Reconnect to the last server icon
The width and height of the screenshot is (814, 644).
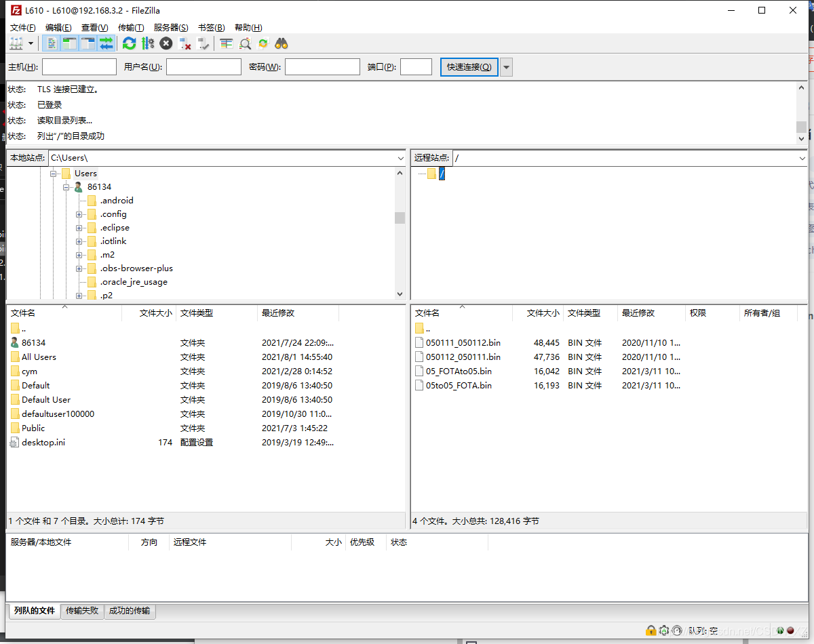click(x=203, y=43)
